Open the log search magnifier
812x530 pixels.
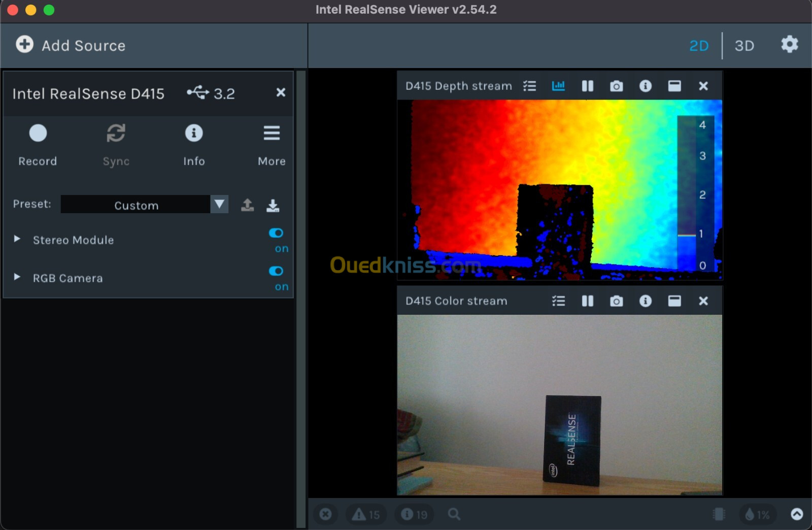454,514
